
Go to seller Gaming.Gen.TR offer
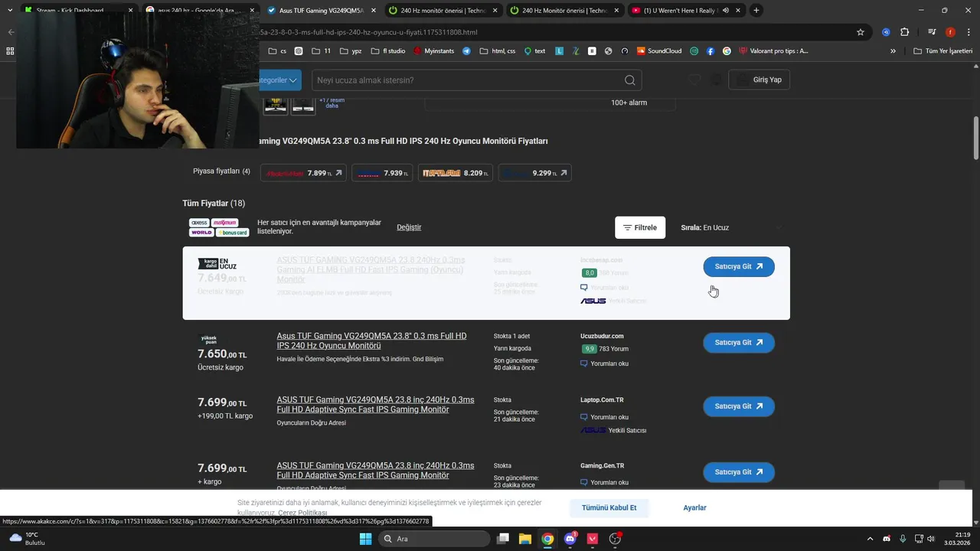pyautogui.click(x=739, y=472)
